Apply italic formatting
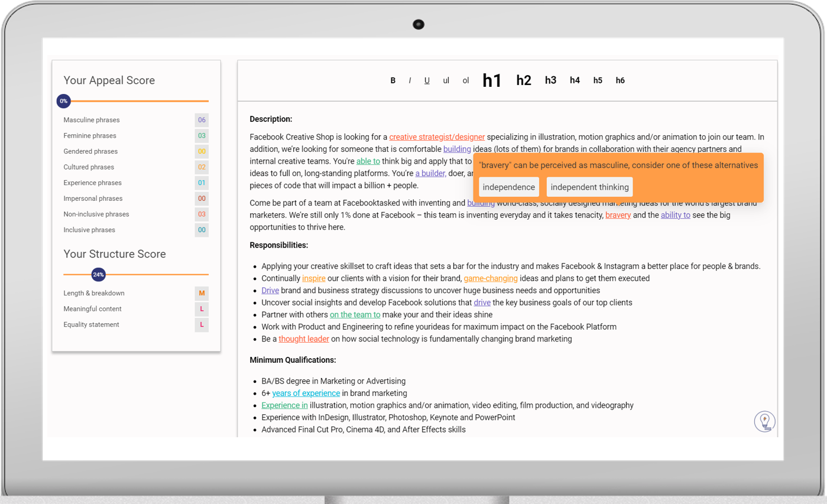The image size is (827, 504). point(410,80)
